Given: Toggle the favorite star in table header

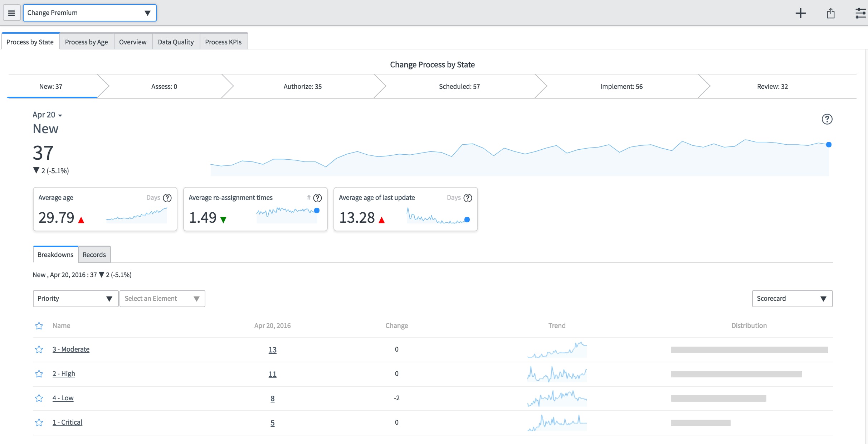Looking at the screenshot, I should coord(39,326).
